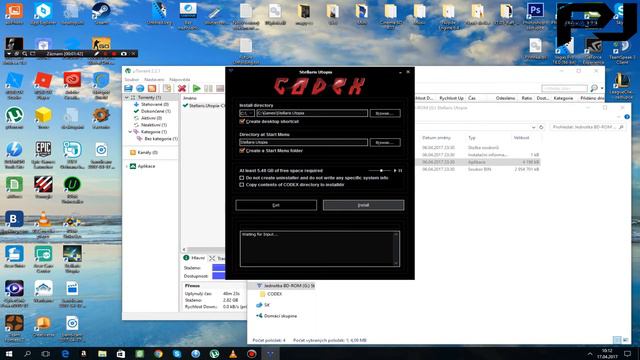This screenshot has height=360, width=640.
Task: Open the Soubor menu in uTorrent
Action: 132,80
